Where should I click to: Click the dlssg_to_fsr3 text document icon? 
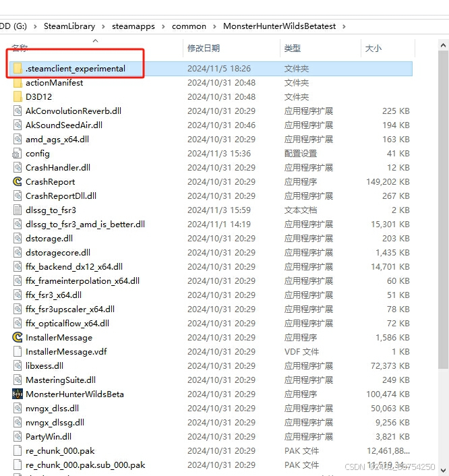pyautogui.click(x=18, y=210)
